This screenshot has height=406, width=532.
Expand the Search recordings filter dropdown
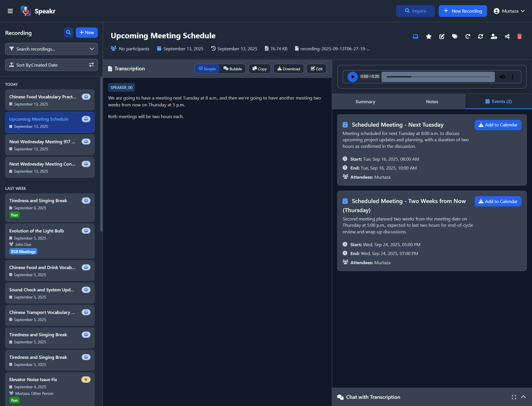[x=92, y=49]
